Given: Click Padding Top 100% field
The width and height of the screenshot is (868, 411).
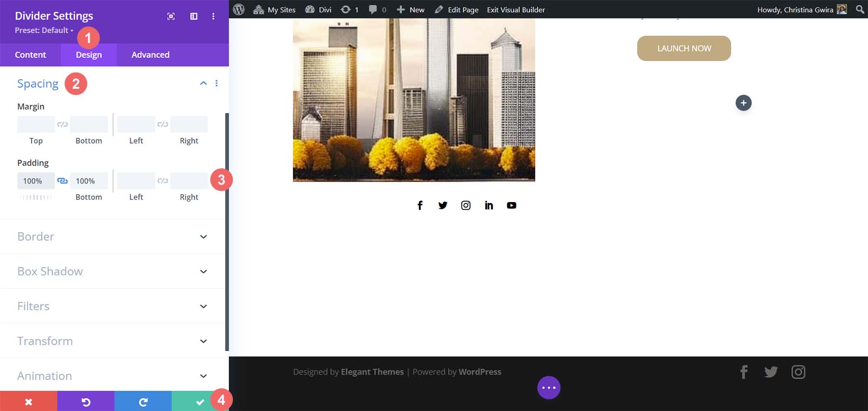Looking at the screenshot, I should pos(36,181).
